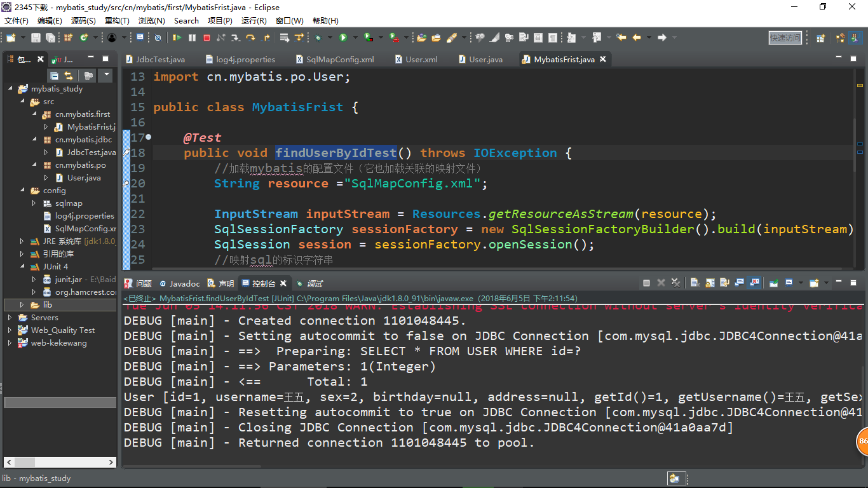Expand the lib folder node
Viewport: 868px width, 488px height.
coord(22,305)
